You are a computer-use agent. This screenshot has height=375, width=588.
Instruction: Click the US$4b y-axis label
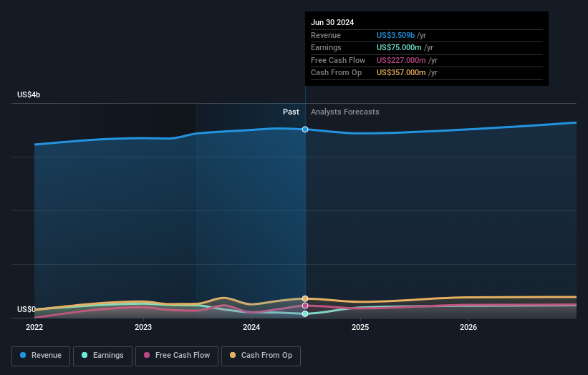(29, 94)
